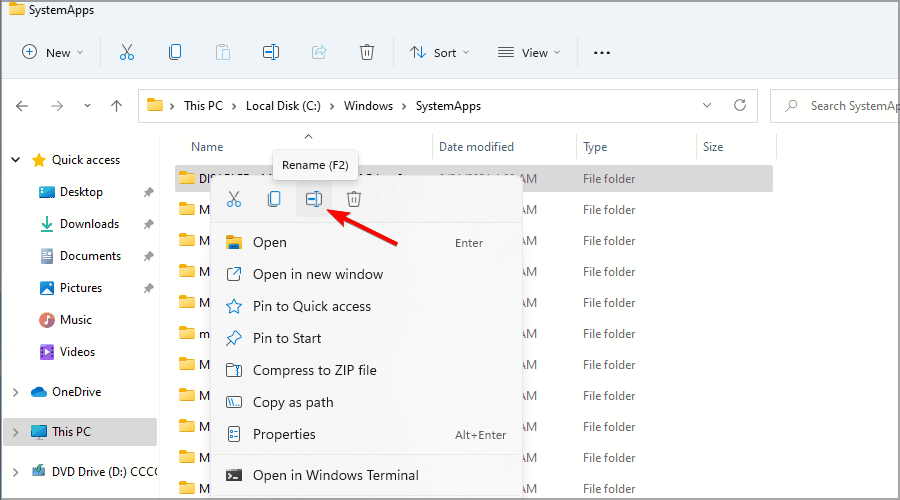
Task: Open the New dropdown menu
Action: (x=53, y=53)
